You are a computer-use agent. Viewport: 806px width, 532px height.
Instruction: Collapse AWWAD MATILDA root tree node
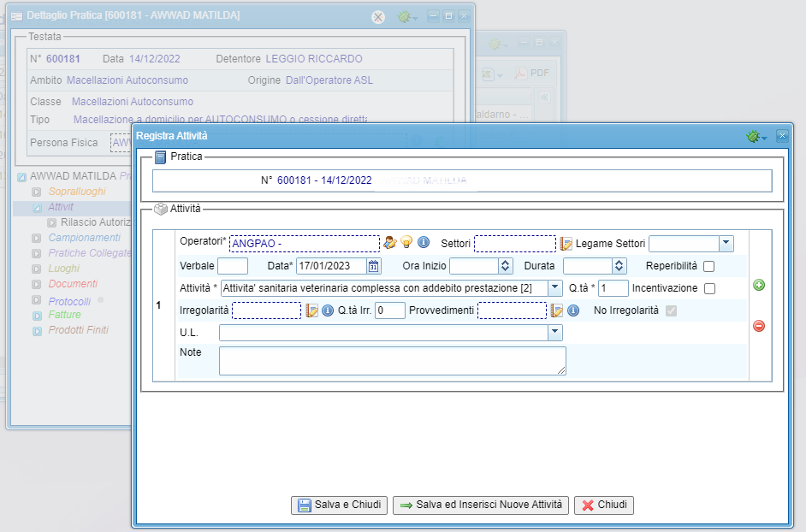[x=22, y=177]
